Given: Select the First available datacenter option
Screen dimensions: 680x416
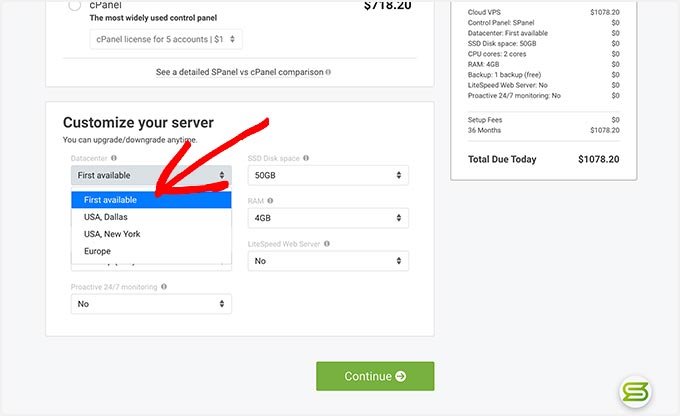Looking at the screenshot, I should click(x=151, y=200).
